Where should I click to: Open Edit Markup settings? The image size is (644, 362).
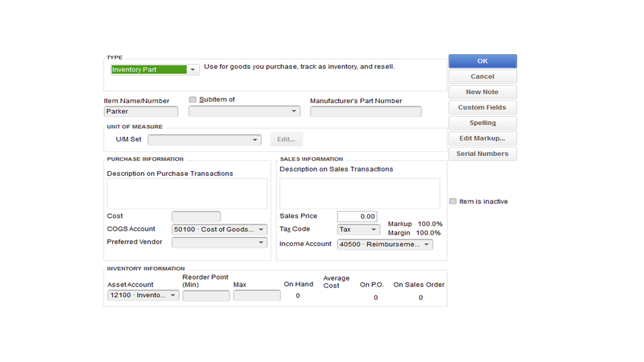coord(483,138)
